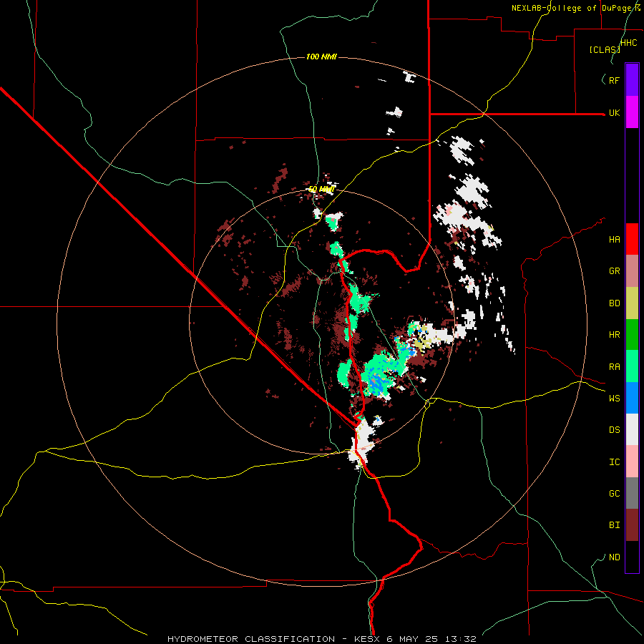Click the GR legend label
Screen dimensions: 644x644
614,271
